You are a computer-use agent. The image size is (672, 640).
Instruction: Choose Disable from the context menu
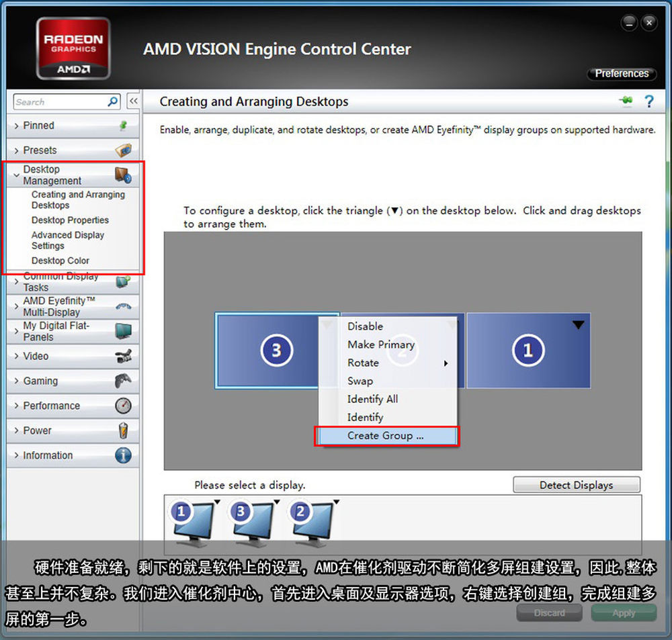coord(388,326)
